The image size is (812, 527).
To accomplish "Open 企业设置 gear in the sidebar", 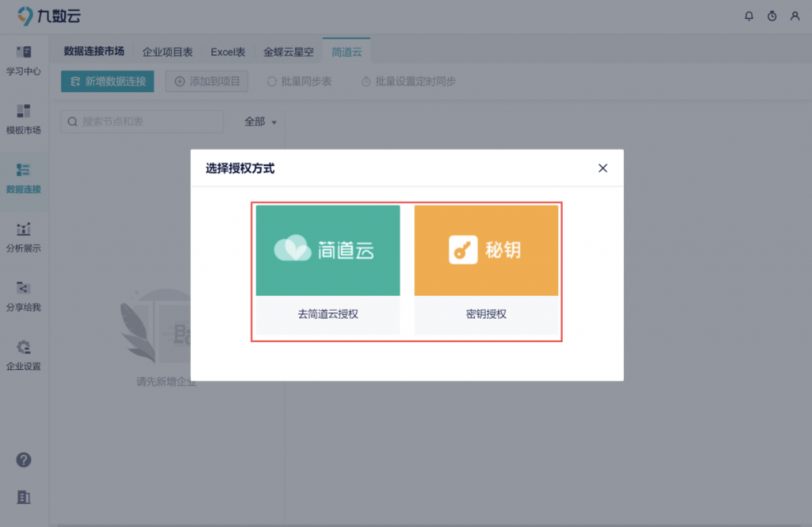I will (x=24, y=356).
